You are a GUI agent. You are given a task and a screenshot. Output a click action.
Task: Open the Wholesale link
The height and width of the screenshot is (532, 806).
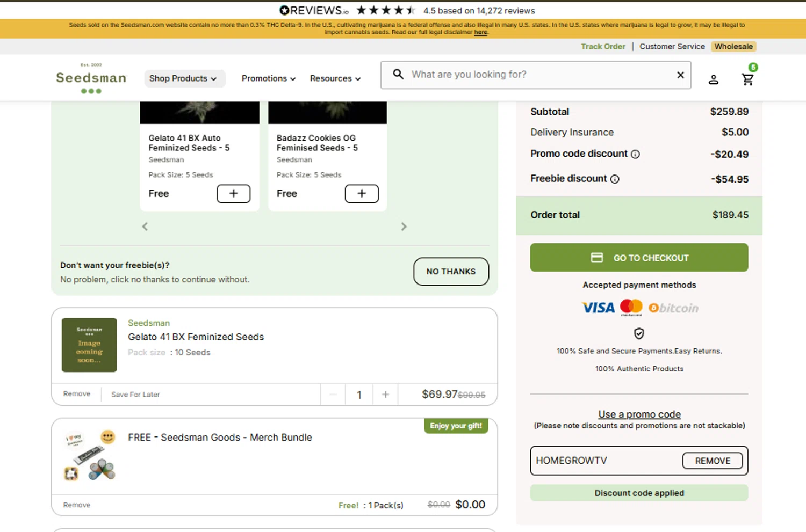tap(733, 47)
